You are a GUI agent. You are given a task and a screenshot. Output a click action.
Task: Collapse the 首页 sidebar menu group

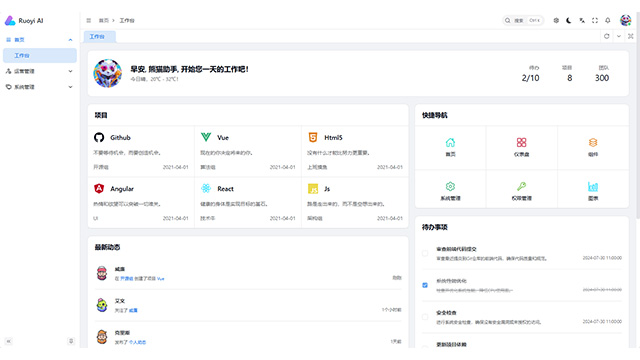pos(40,40)
